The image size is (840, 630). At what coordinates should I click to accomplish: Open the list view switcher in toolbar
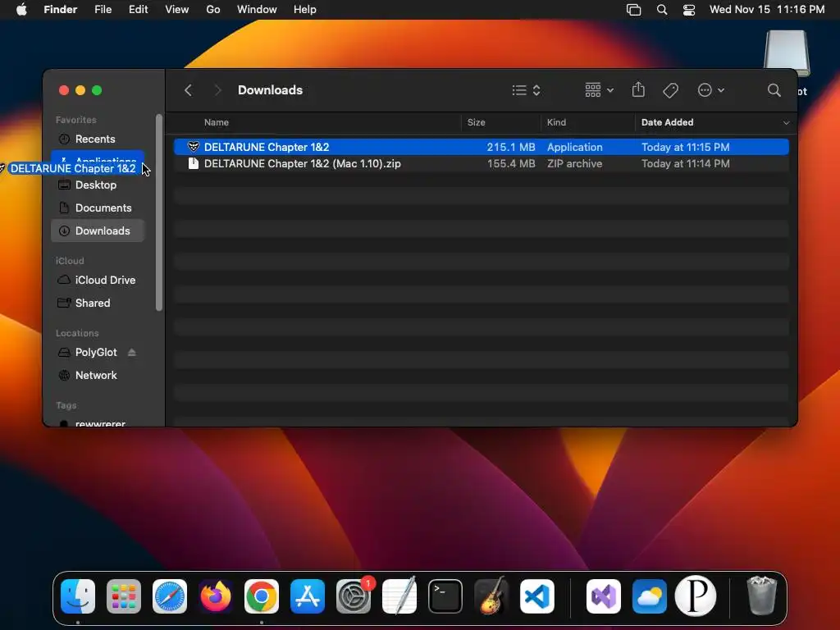pos(526,90)
